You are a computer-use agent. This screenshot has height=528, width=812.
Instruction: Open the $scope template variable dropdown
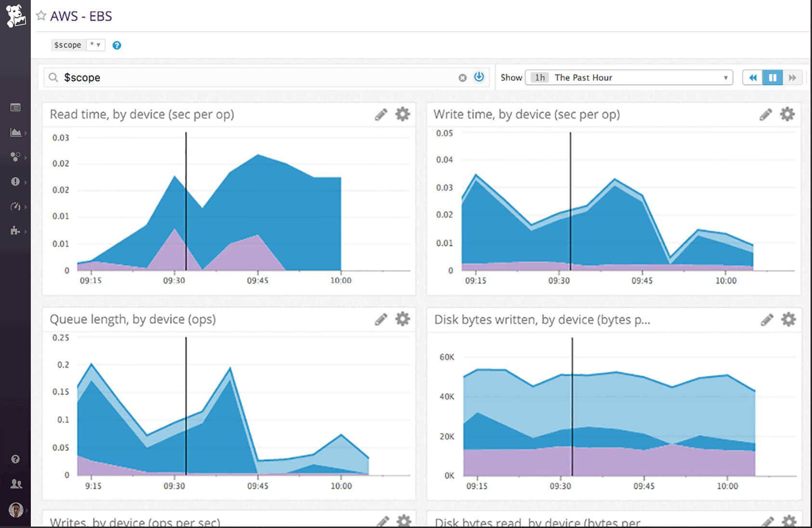pyautogui.click(x=96, y=45)
